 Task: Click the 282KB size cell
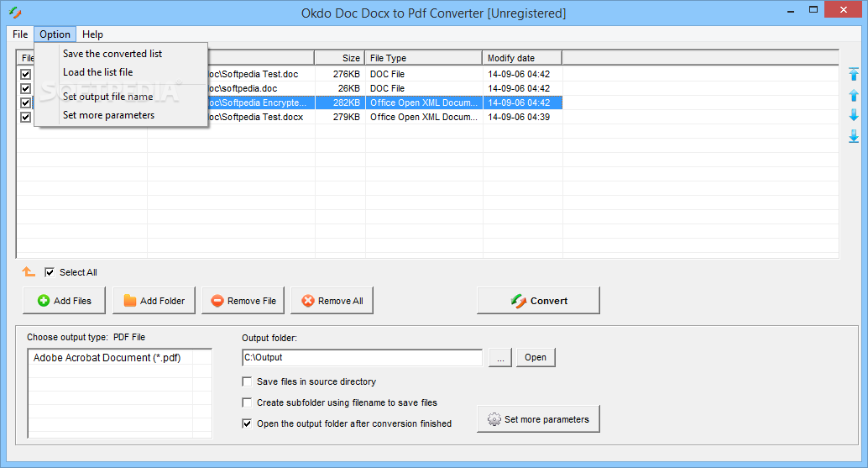pyautogui.click(x=346, y=103)
